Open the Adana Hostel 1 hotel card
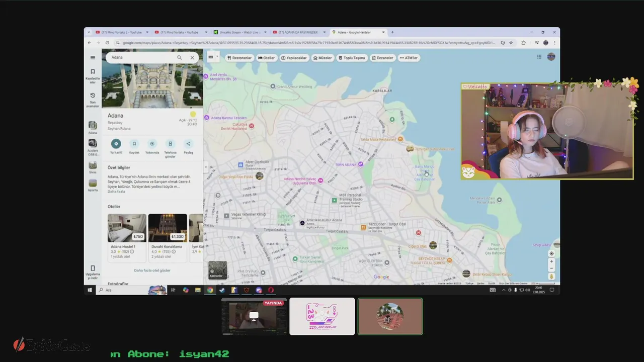This screenshot has width=644, height=362. pyautogui.click(x=127, y=238)
